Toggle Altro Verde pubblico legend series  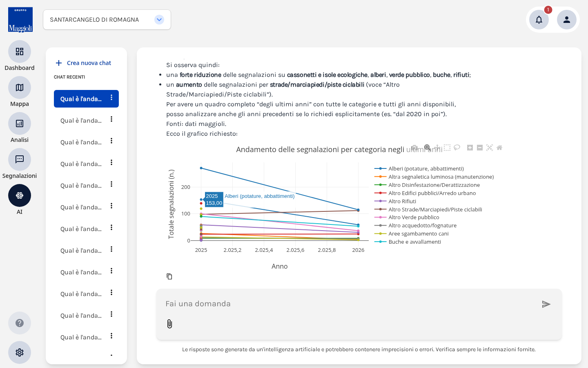coord(407,217)
